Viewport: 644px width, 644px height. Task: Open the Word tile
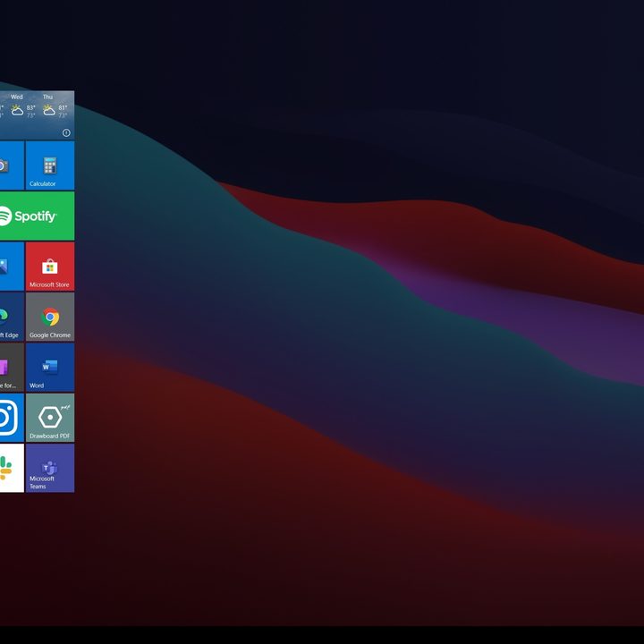(50, 368)
